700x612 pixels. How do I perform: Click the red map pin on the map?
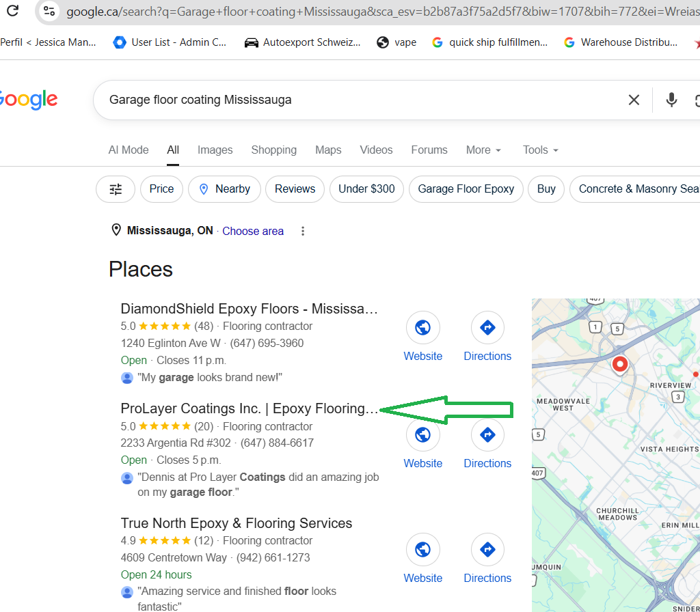[619, 365]
